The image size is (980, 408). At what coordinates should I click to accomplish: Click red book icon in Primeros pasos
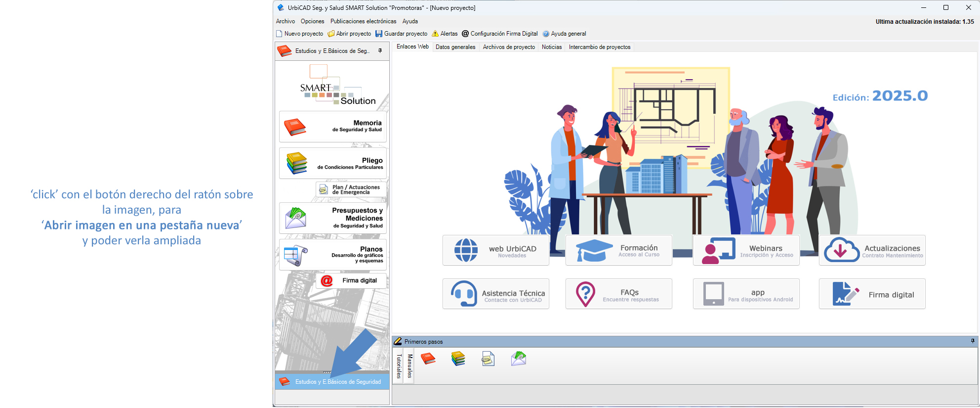(428, 359)
